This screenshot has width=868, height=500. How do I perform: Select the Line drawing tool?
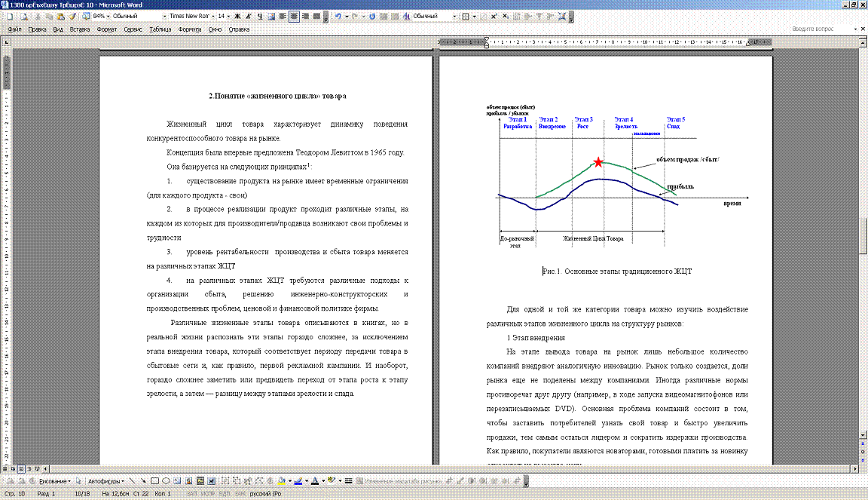coord(133,480)
